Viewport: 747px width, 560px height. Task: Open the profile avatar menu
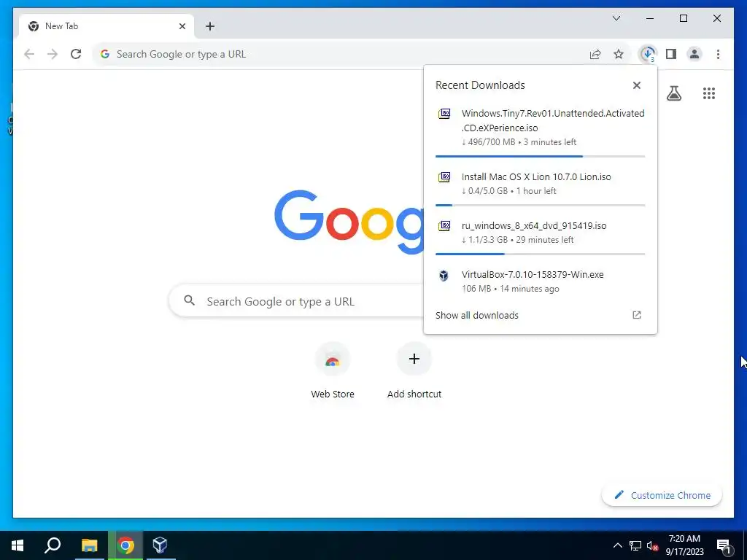[694, 54]
